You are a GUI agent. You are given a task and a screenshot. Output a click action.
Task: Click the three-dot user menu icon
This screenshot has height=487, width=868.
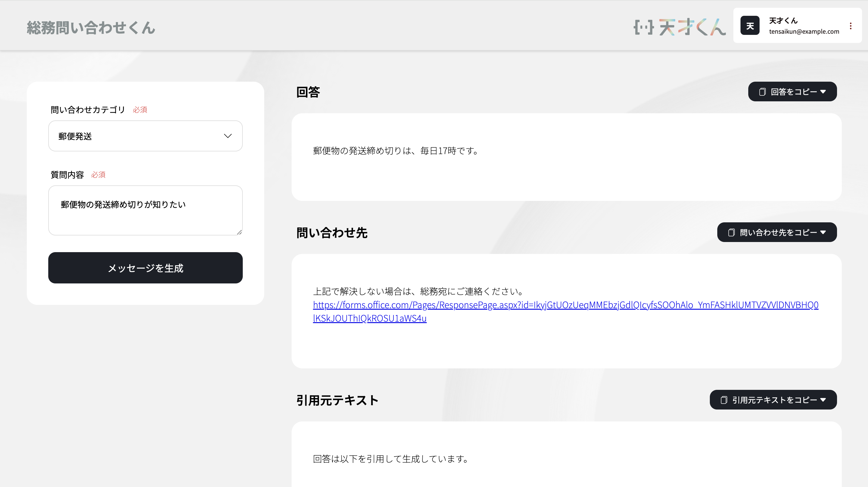(x=850, y=26)
